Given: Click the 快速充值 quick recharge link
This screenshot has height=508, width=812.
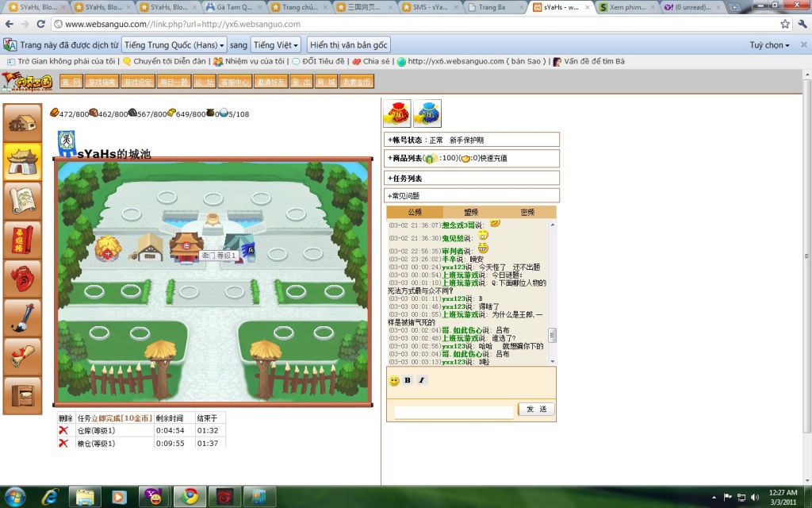Looking at the screenshot, I should pos(493,158).
